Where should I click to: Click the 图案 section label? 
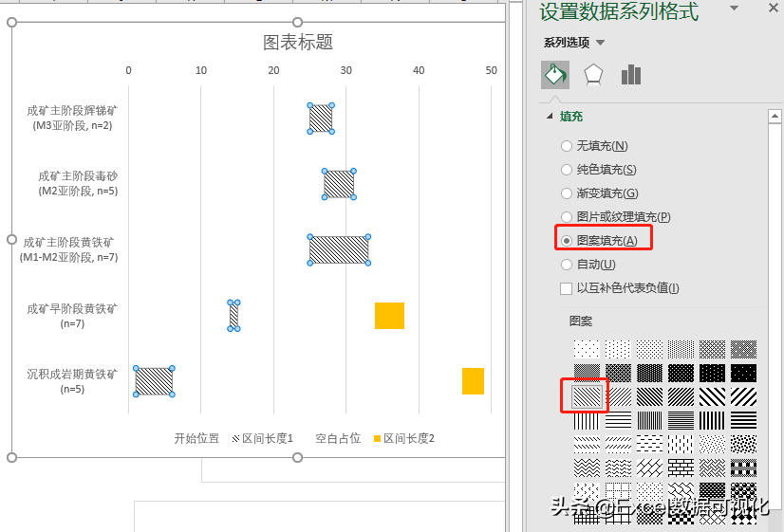click(x=581, y=321)
